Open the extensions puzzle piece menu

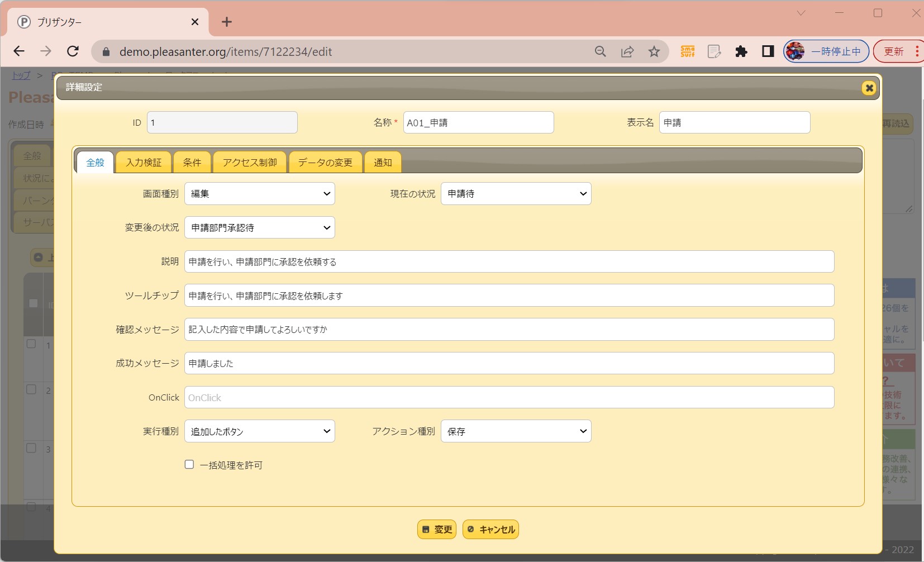click(x=741, y=51)
